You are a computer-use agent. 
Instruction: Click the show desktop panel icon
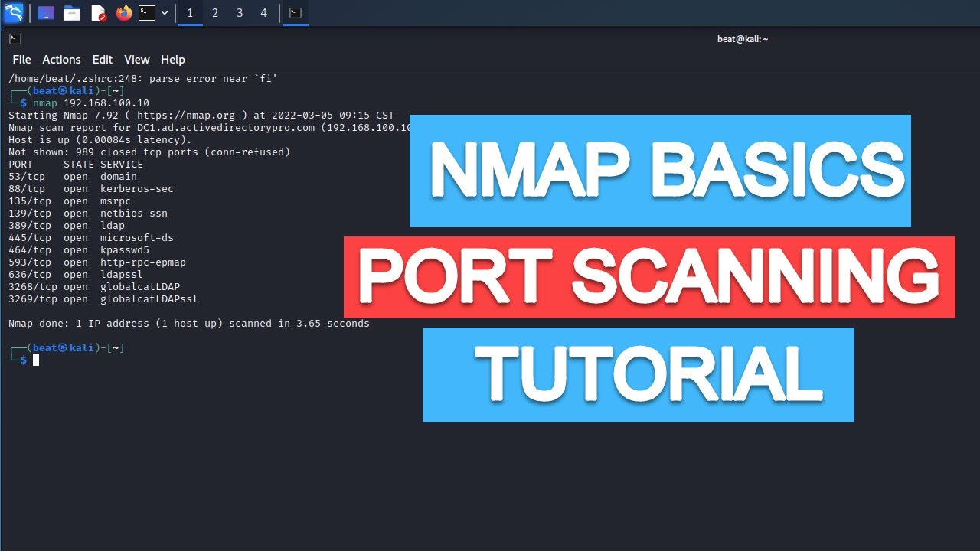[46, 13]
